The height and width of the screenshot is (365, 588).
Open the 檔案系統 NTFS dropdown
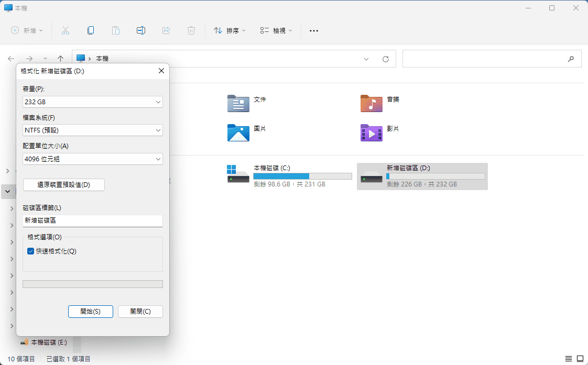(x=93, y=130)
